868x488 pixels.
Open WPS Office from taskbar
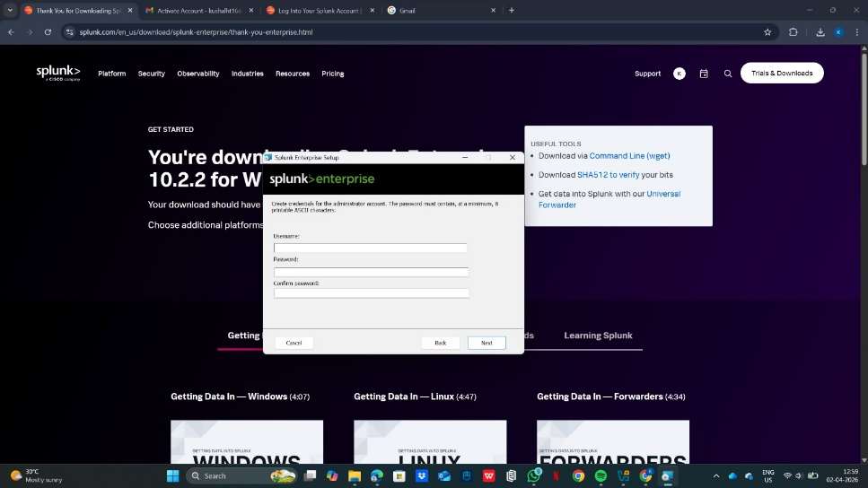pyautogui.click(x=489, y=475)
